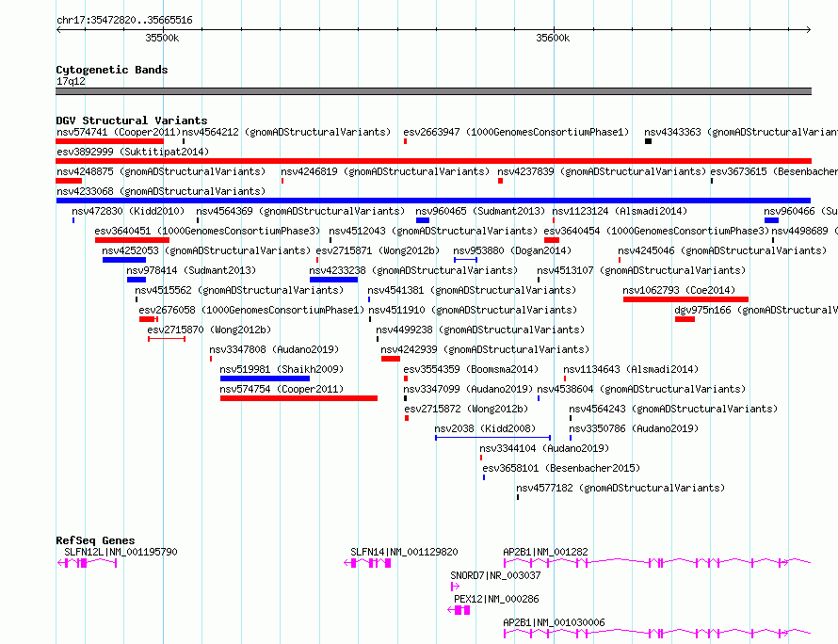Open the SLFN12L|NM_001195790 gene label

coord(121,552)
